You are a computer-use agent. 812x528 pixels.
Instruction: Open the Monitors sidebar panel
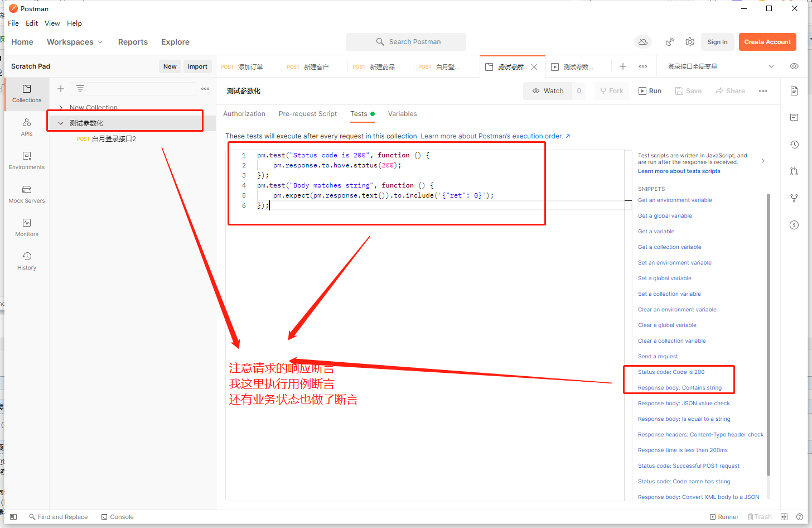pos(27,227)
